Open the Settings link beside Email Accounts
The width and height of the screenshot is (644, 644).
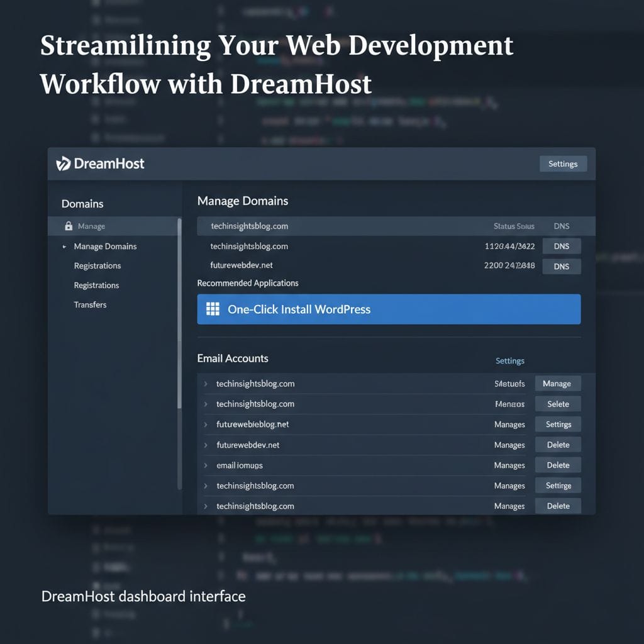[509, 360]
